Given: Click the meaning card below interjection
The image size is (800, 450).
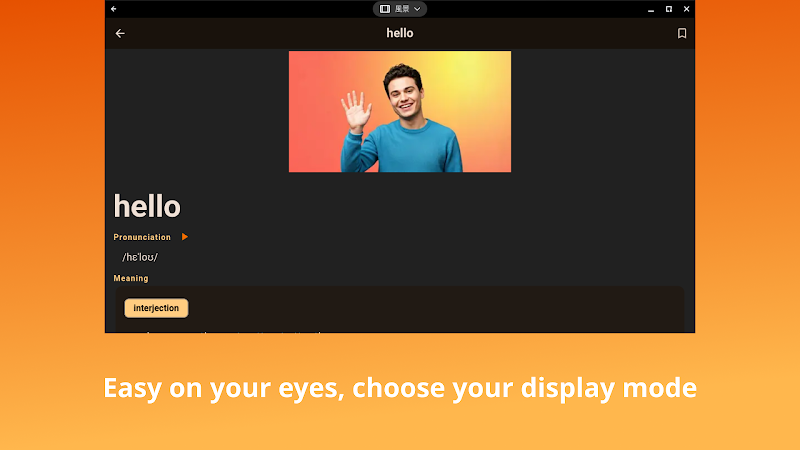Looking at the screenshot, I should (x=399, y=309).
